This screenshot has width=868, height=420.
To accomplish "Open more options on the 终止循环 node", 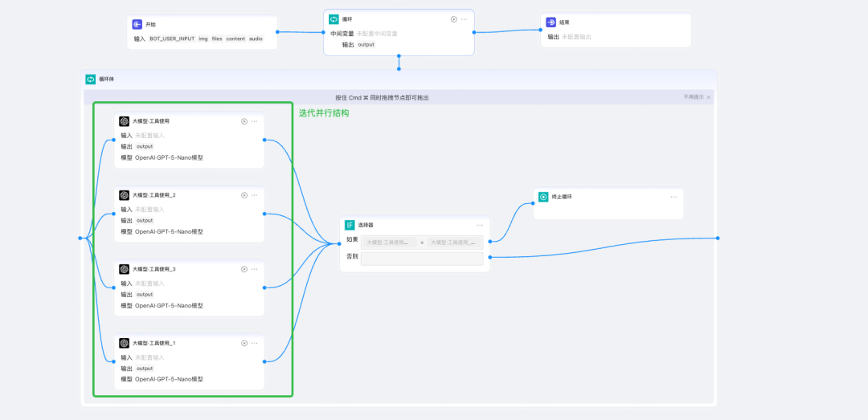I will (674, 197).
